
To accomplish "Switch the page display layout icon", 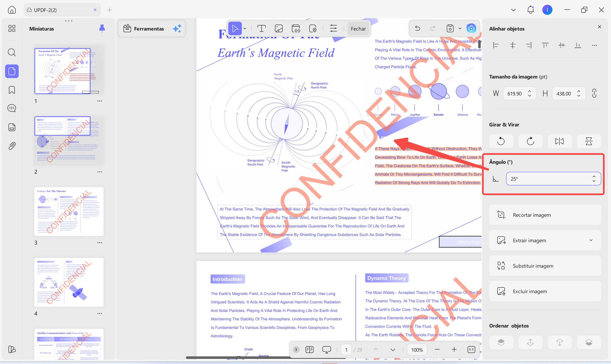I will 310,350.
